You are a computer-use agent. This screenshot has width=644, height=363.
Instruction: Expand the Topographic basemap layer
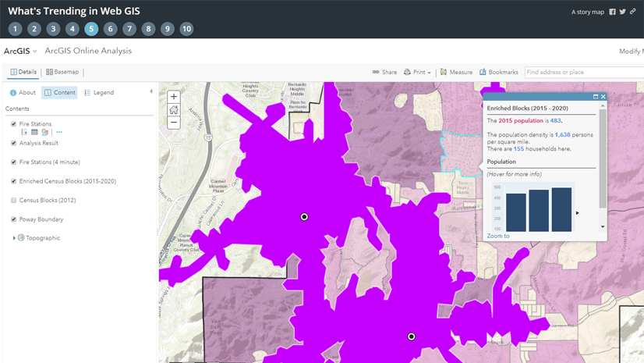point(14,238)
